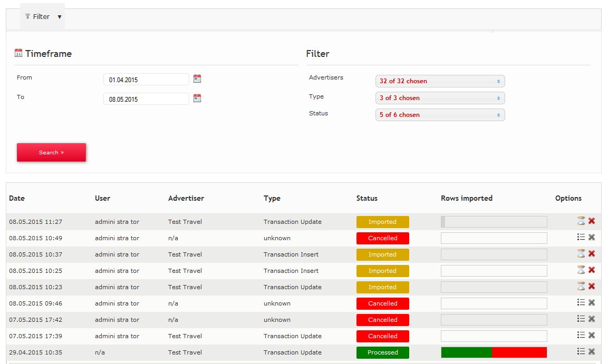The image size is (608, 364).
Task: Click the grey X in the 10:49 row
Action: [592, 237]
